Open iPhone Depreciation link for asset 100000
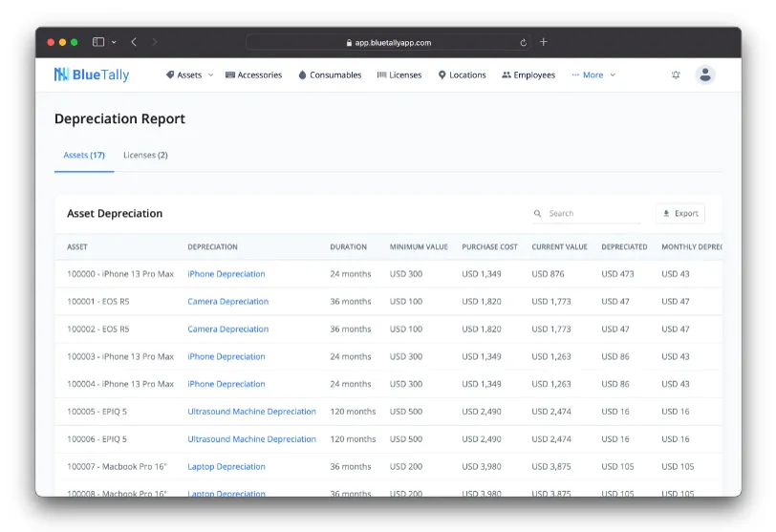This screenshot has height=532, width=776. [226, 274]
